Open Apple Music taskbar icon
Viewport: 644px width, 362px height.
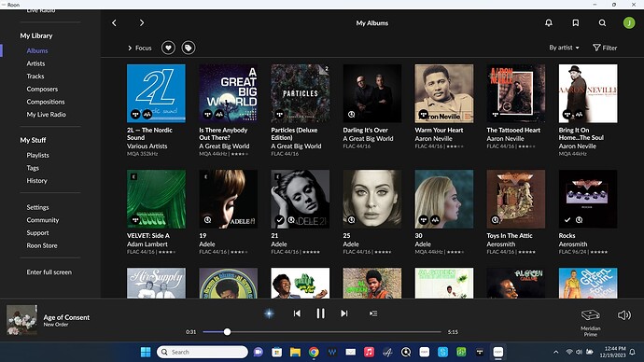(369, 352)
